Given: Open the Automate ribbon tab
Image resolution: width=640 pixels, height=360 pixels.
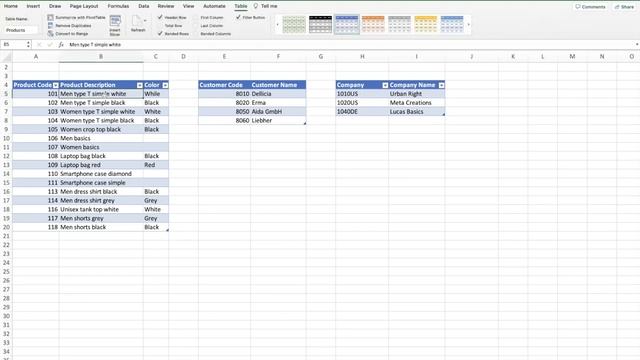Looking at the screenshot, I should [x=214, y=6].
